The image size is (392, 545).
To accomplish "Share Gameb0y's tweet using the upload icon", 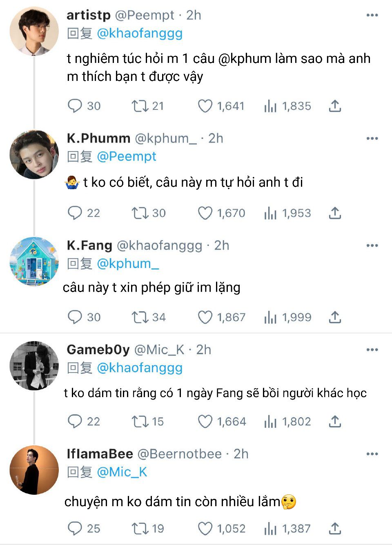I will (x=335, y=421).
